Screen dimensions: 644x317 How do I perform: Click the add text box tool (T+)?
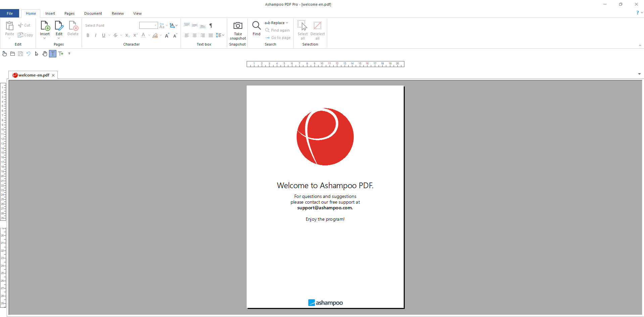(x=61, y=54)
